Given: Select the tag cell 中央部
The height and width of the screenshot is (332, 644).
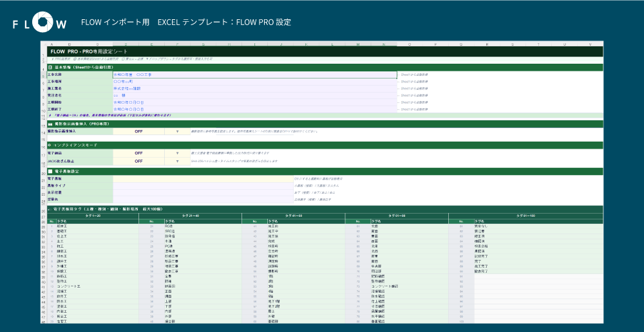Looking at the screenshot, I should pos(410,266).
